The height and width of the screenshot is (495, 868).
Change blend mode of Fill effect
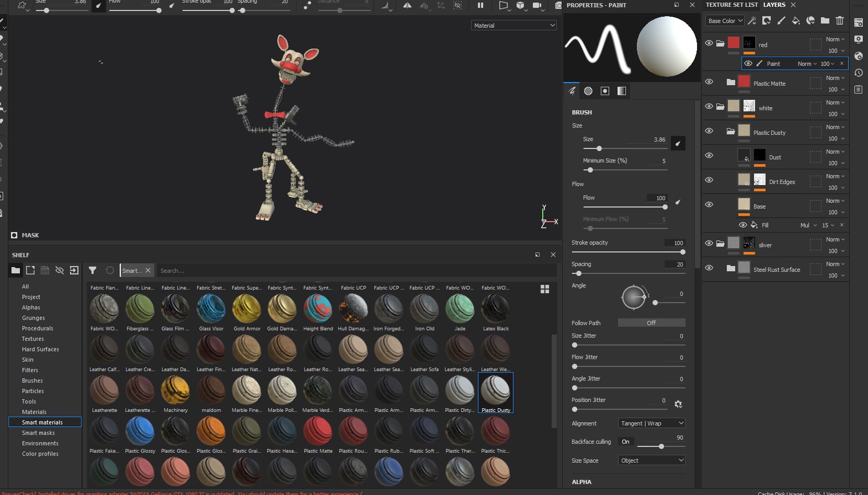pos(808,225)
